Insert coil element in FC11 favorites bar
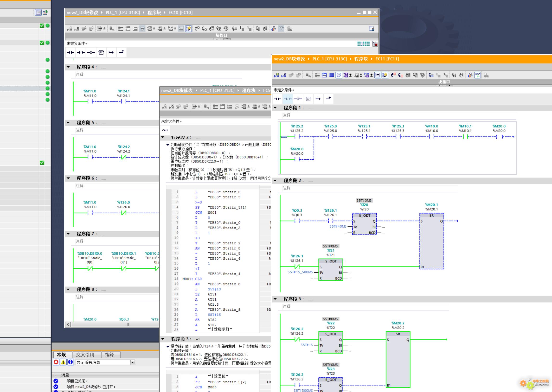The width and height of the screenshot is (552, 392). click(298, 99)
